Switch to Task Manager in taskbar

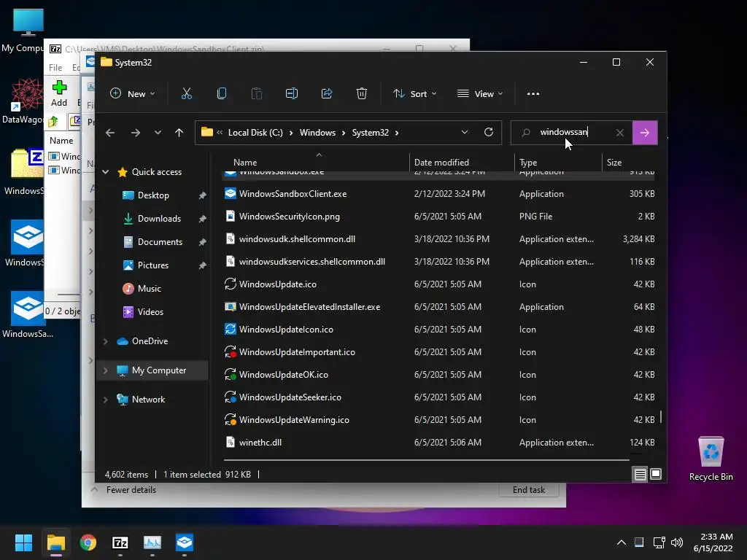click(x=152, y=542)
